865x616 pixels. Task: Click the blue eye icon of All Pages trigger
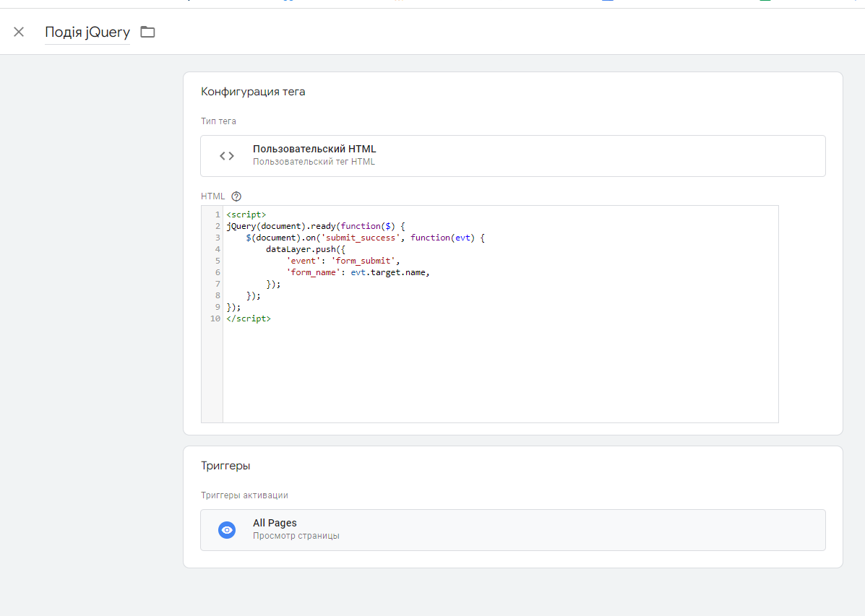coord(227,530)
